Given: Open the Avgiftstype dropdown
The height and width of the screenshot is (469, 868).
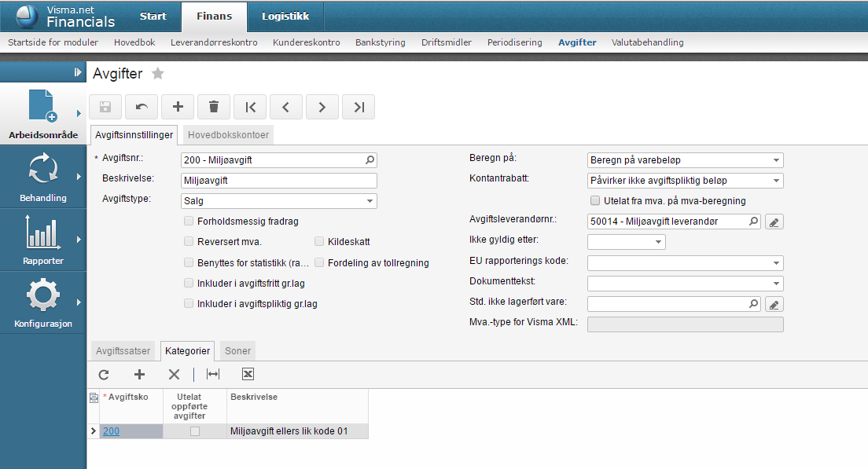Looking at the screenshot, I should coord(370,201).
